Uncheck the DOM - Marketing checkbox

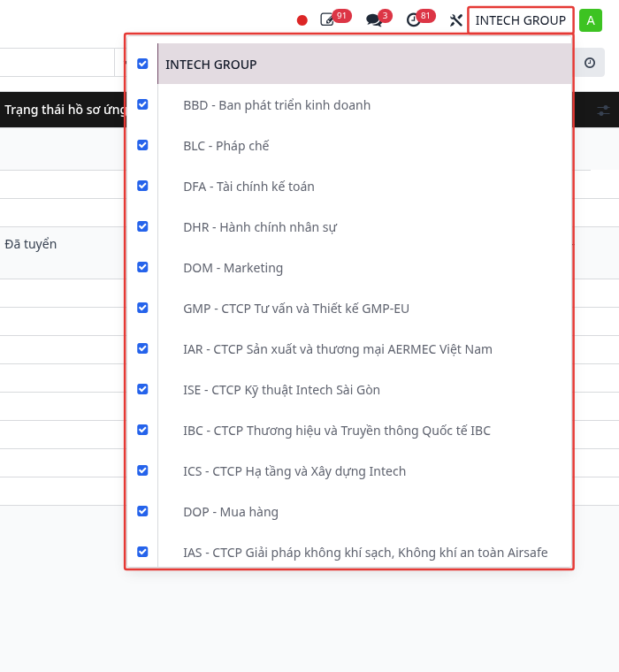coord(142,267)
